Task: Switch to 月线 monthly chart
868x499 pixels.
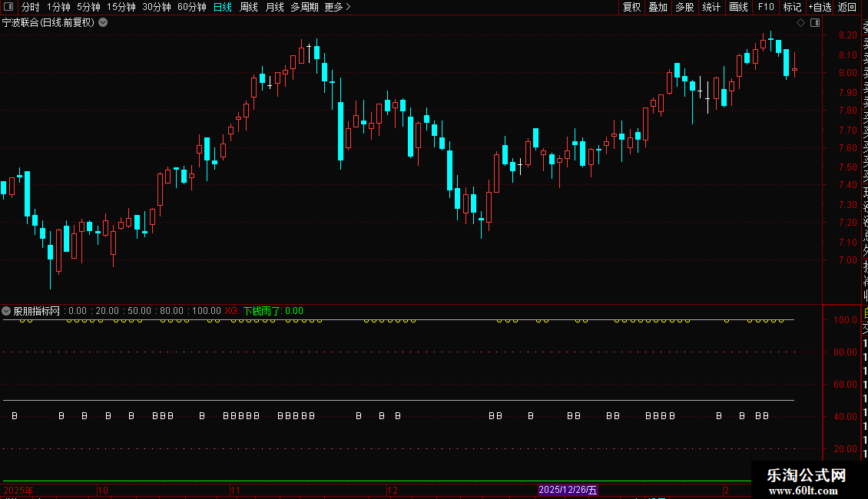Action: coord(274,7)
